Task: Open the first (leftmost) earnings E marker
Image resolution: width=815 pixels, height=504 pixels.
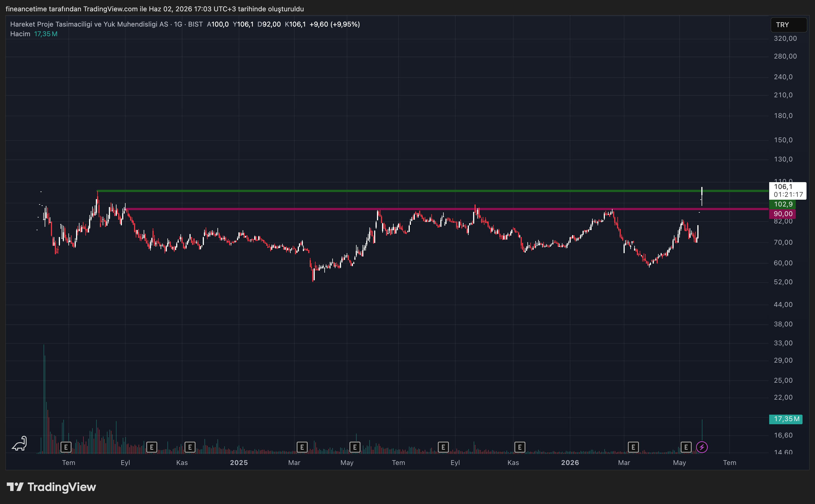Action: click(x=66, y=447)
